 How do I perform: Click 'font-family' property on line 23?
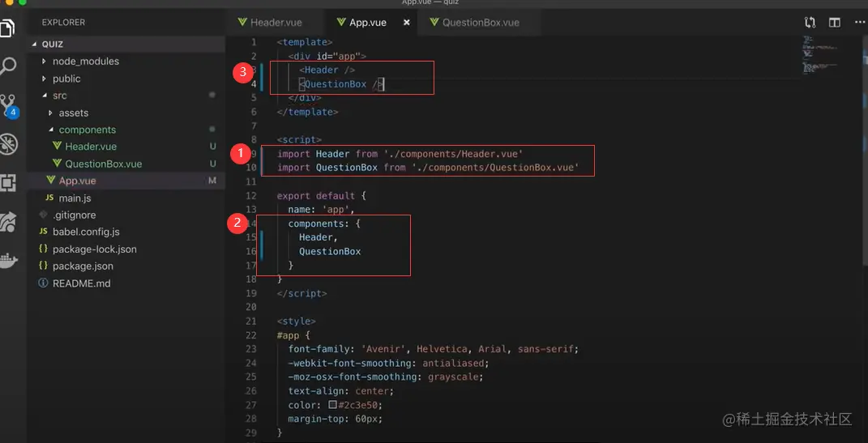pyautogui.click(x=321, y=350)
